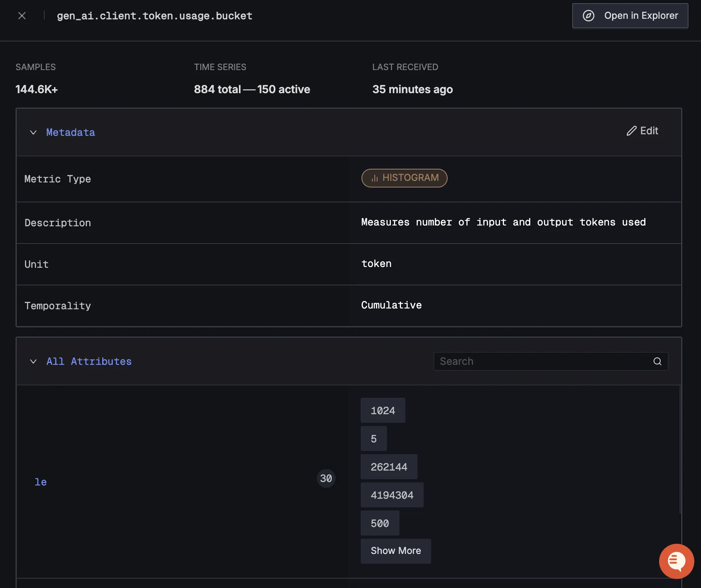Click the compass icon in Open in Explorer

588,16
